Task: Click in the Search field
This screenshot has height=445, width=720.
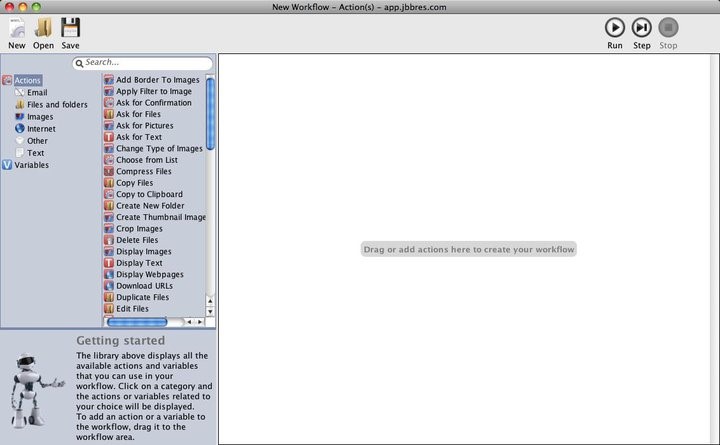Action: (x=145, y=63)
